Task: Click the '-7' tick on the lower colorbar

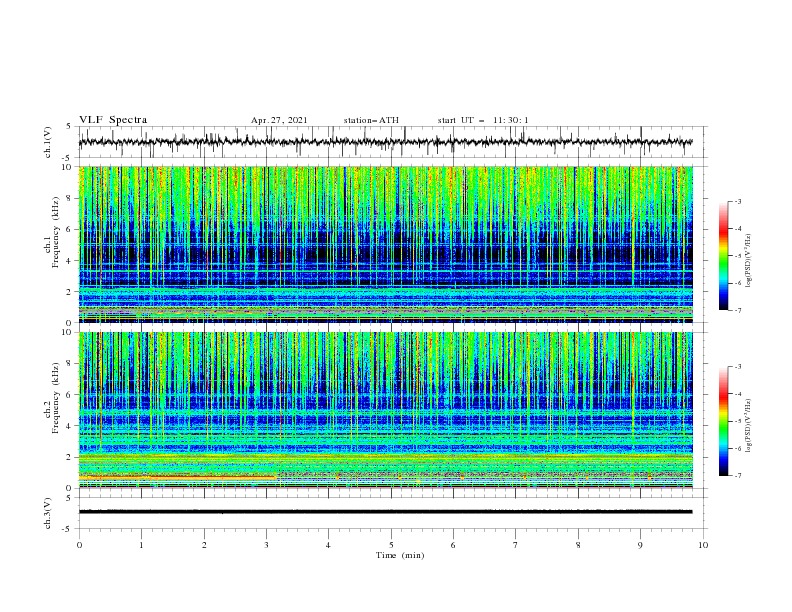Action: tap(737, 476)
